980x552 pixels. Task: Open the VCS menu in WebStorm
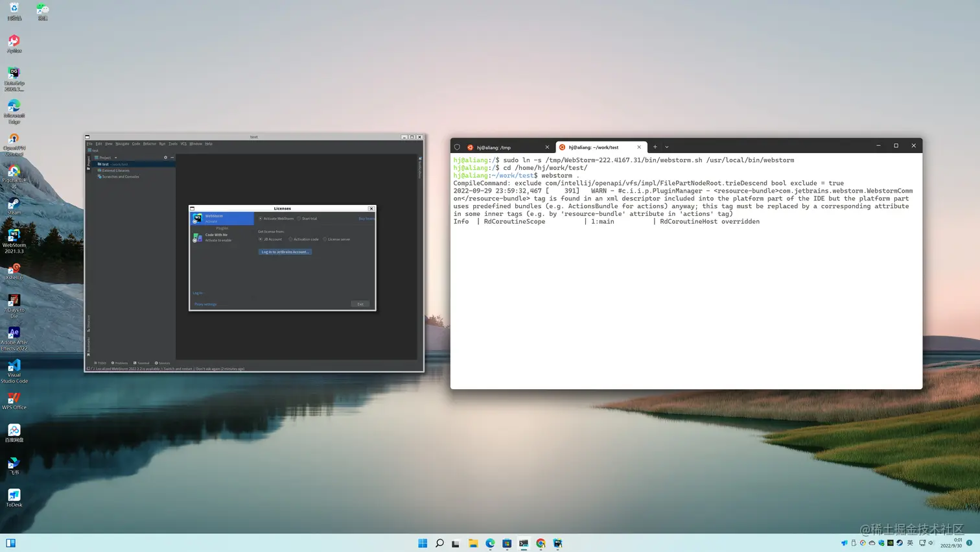(x=183, y=144)
